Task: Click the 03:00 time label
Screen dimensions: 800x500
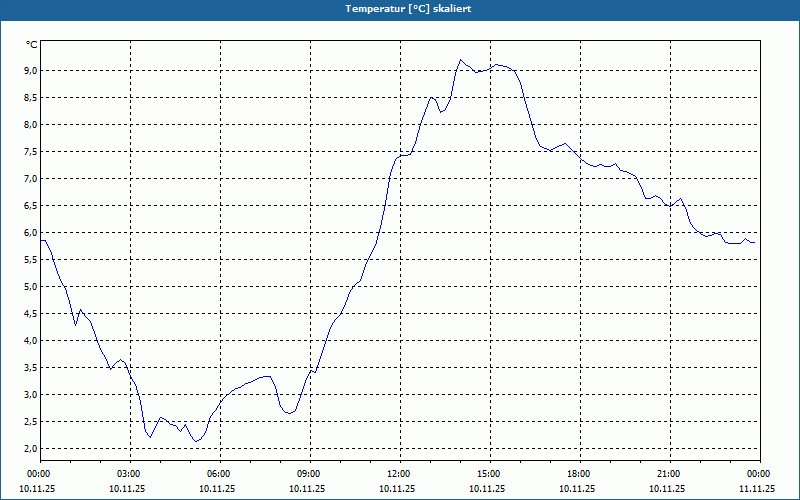Action: 128,474
